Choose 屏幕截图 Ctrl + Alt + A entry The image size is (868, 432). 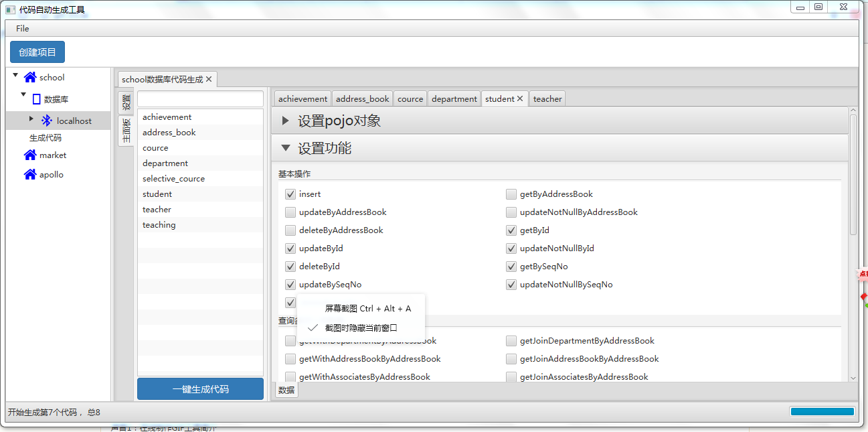click(x=368, y=309)
